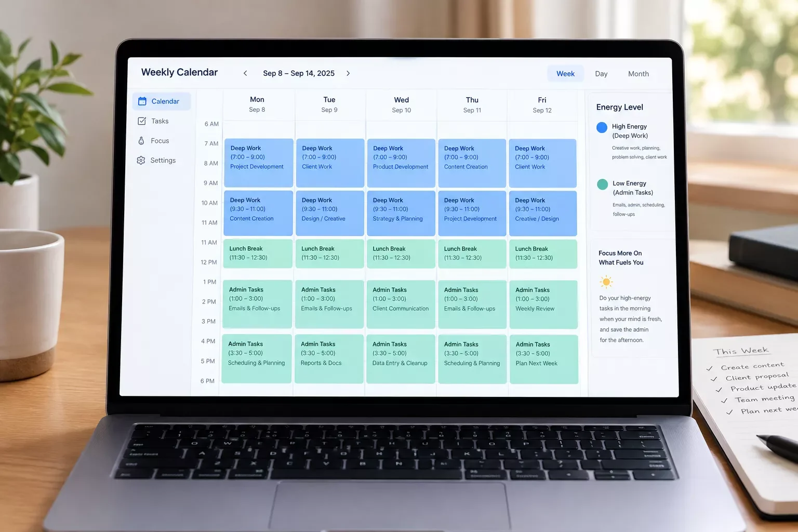
Task: Switch to the Week view tab
Action: [x=565, y=74]
